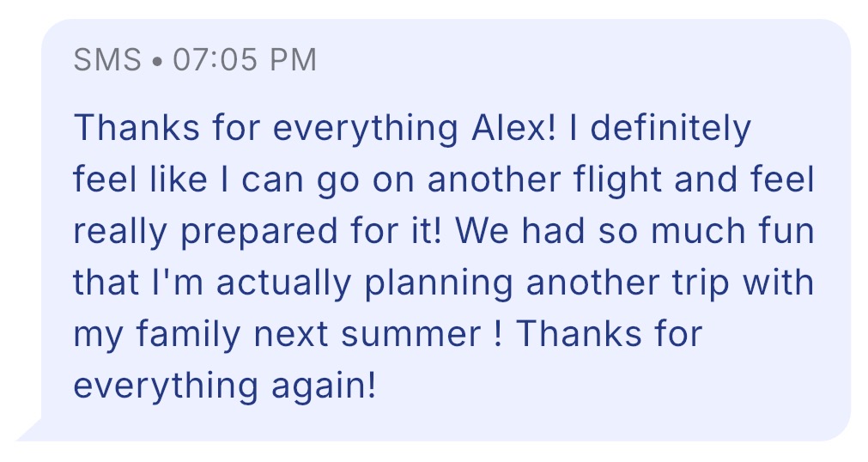Click the word definitely
Screen dimensions: 868x462
671,129
